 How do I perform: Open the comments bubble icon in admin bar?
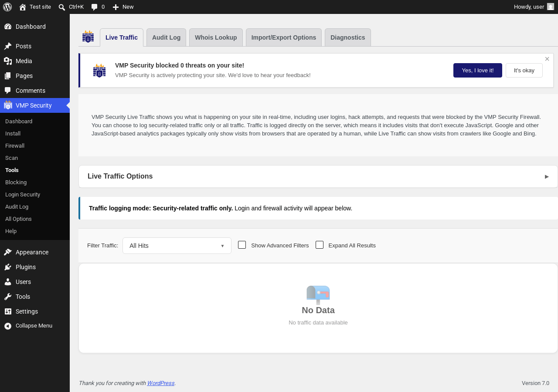(94, 7)
